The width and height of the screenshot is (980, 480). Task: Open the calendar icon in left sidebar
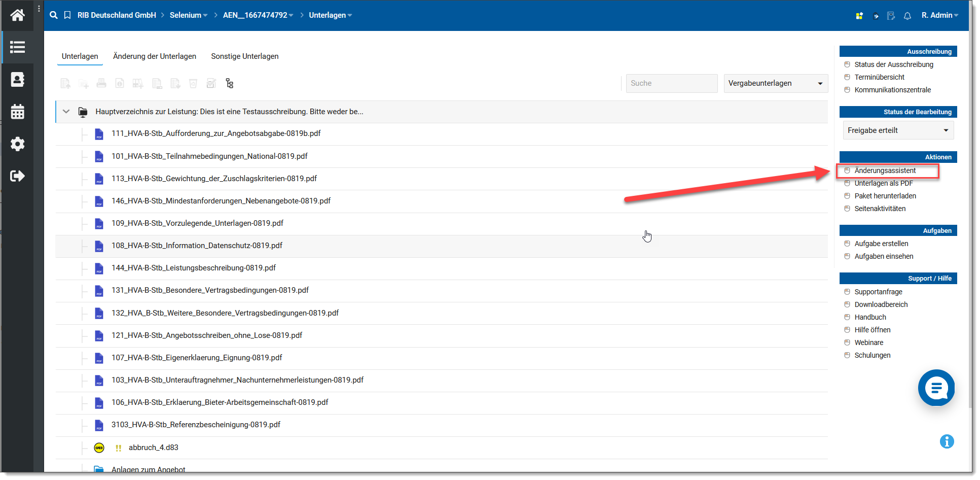17,112
